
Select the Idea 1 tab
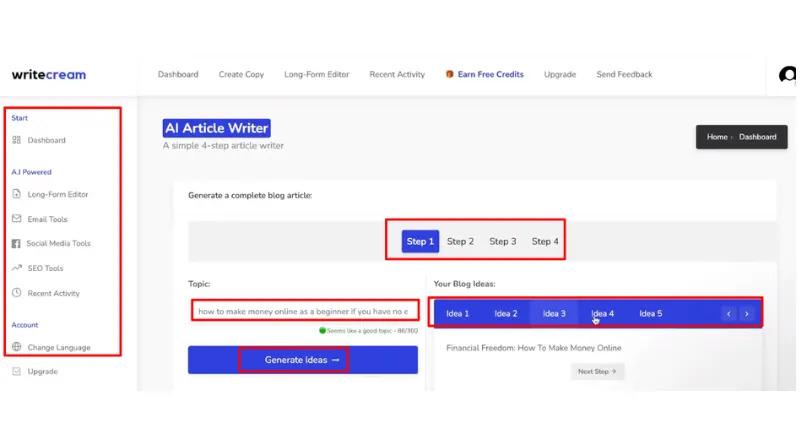(x=457, y=314)
